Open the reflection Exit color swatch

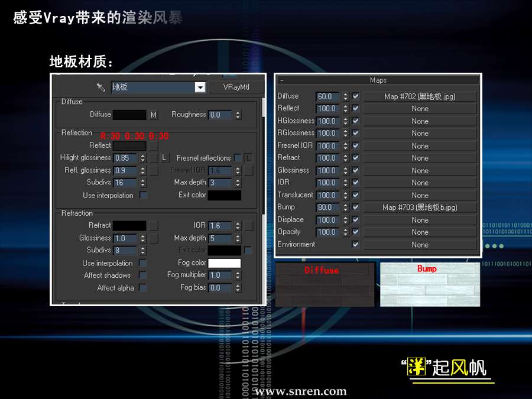click(224, 195)
